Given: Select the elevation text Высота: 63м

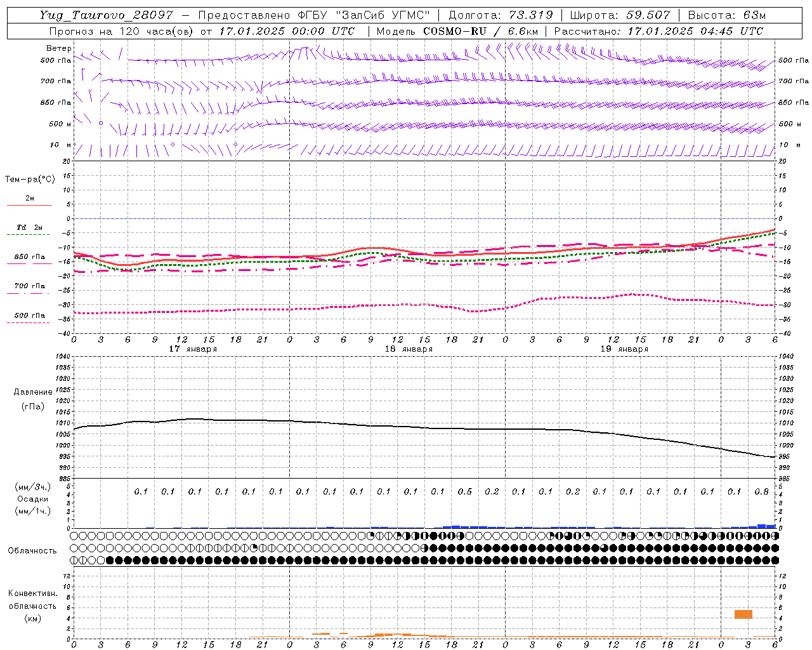Looking at the screenshot, I should 726,16.
